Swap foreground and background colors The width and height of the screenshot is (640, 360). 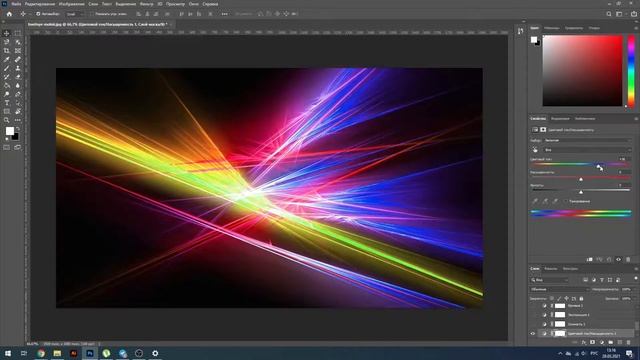pyautogui.click(x=18, y=129)
